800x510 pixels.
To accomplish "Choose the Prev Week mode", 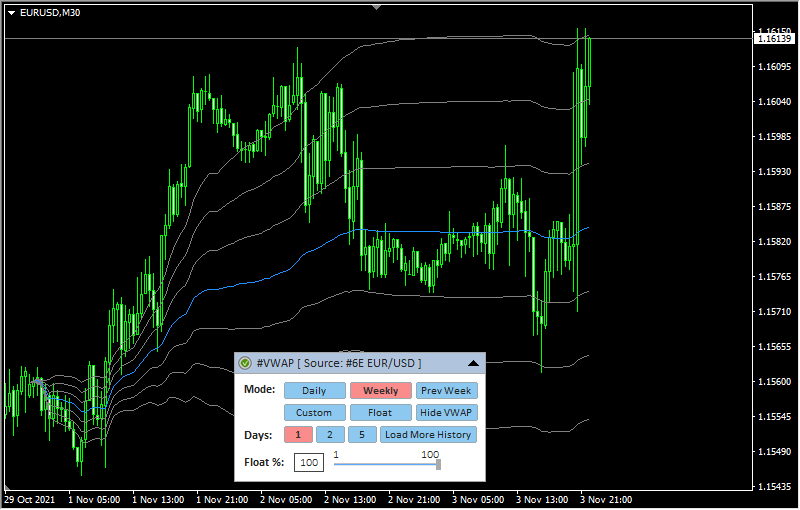I will pyautogui.click(x=446, y=391).
